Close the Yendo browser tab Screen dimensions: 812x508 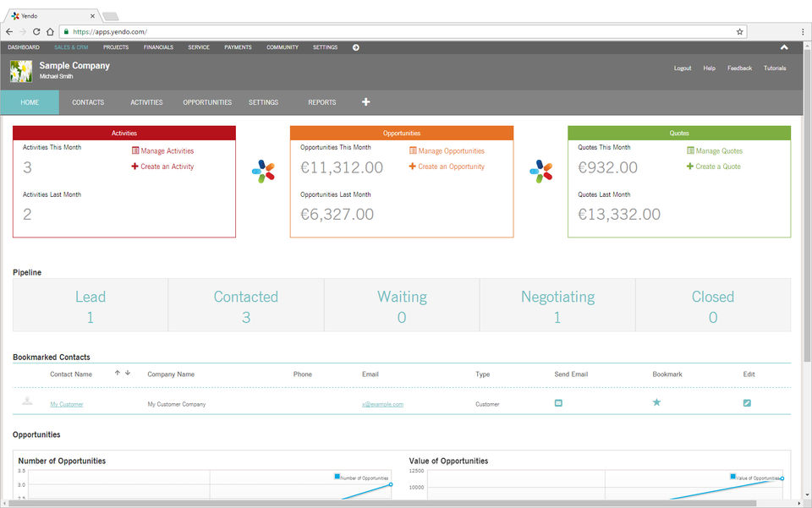click(92, 16)
